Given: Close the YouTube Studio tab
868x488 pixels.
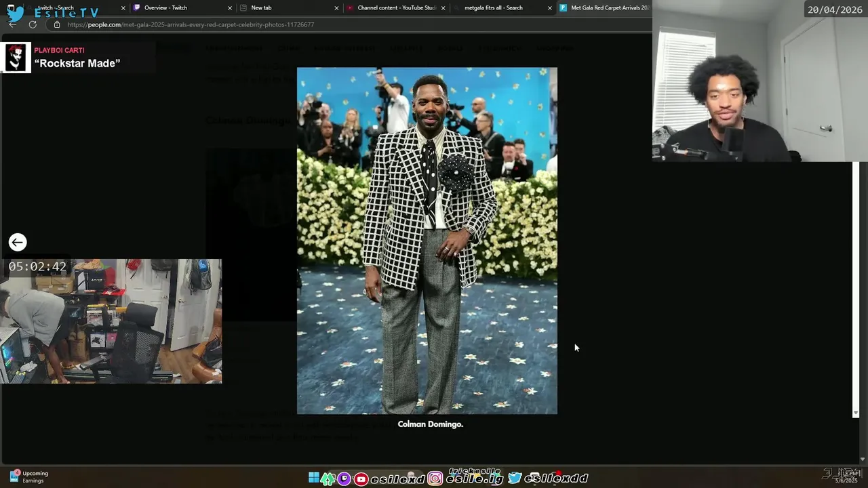Looking at the screenshot, I should click(443, 8).
